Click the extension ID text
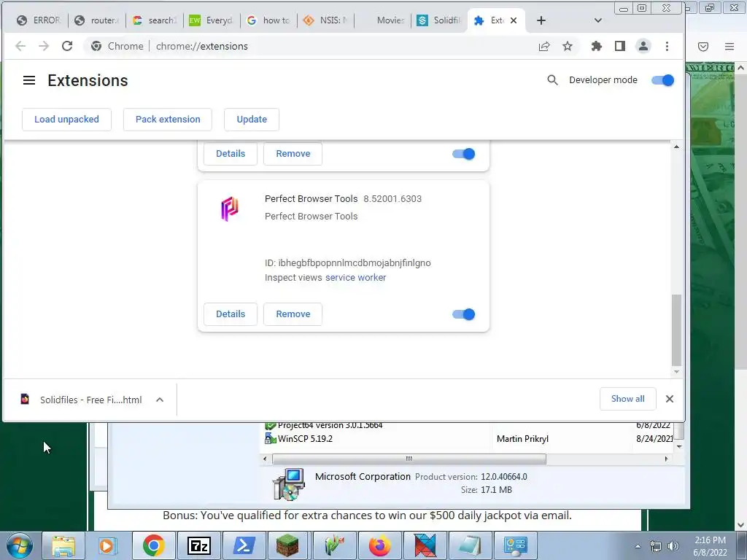Viewport: 747px width, 560px height. pyautogui.click(x=348, y=262)
